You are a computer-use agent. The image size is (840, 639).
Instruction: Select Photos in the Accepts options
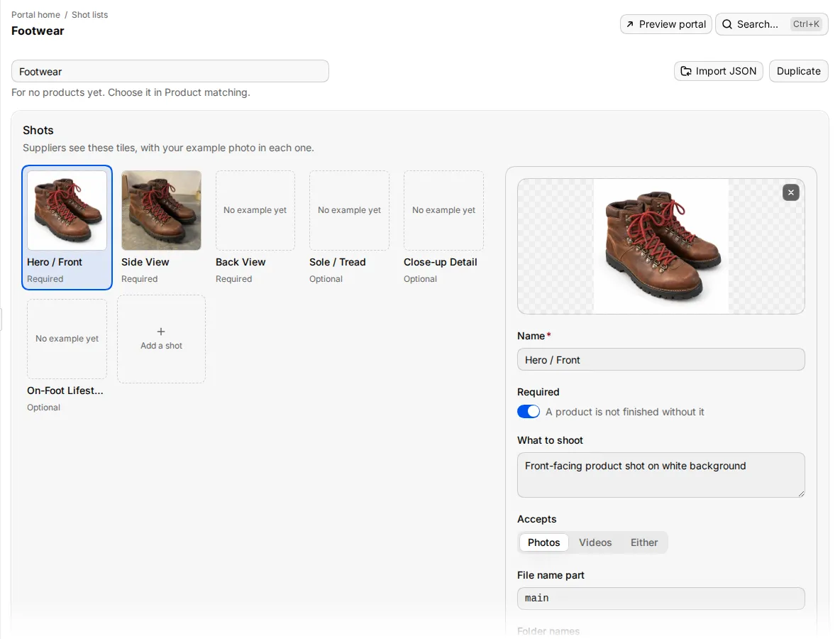(x=543, y=542)
